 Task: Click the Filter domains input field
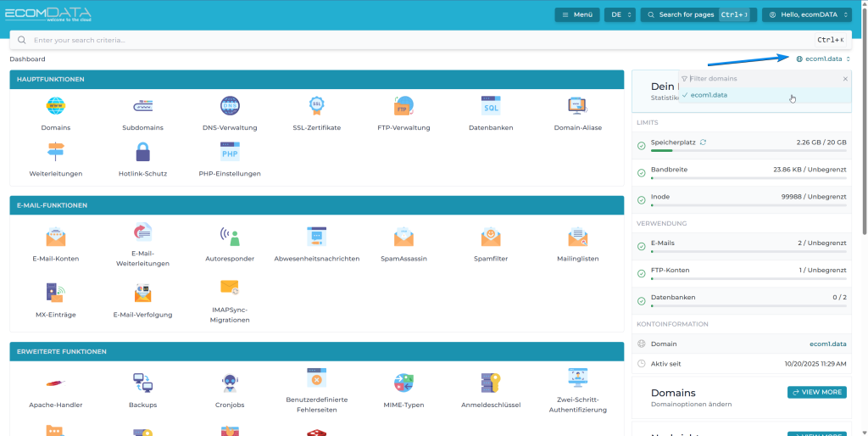tap(761, 78)
